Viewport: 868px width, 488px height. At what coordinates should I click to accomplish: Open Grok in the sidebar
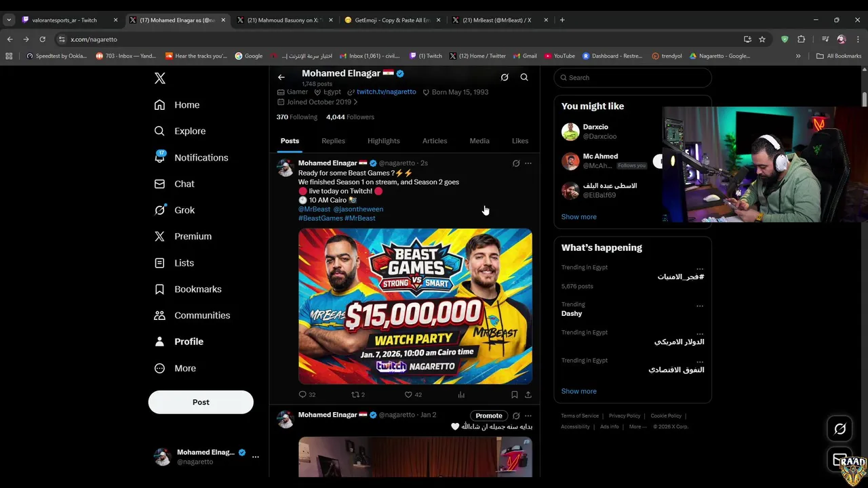click(174, 210)
